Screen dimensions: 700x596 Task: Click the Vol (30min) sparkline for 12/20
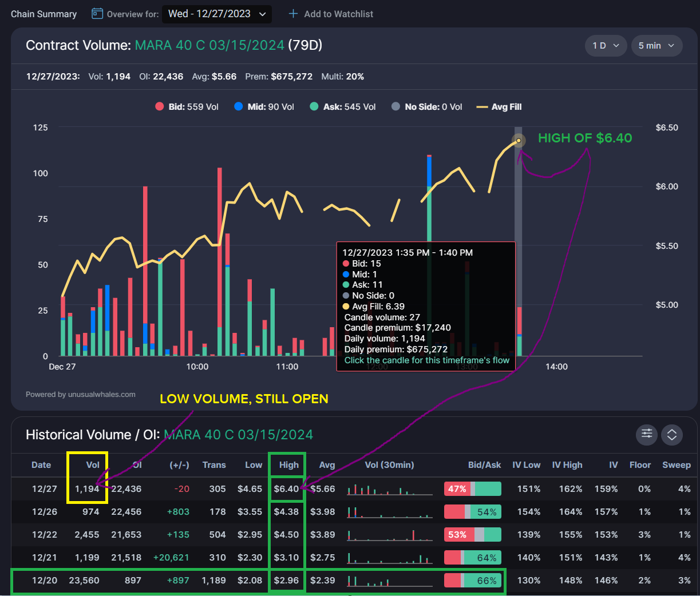389,580
